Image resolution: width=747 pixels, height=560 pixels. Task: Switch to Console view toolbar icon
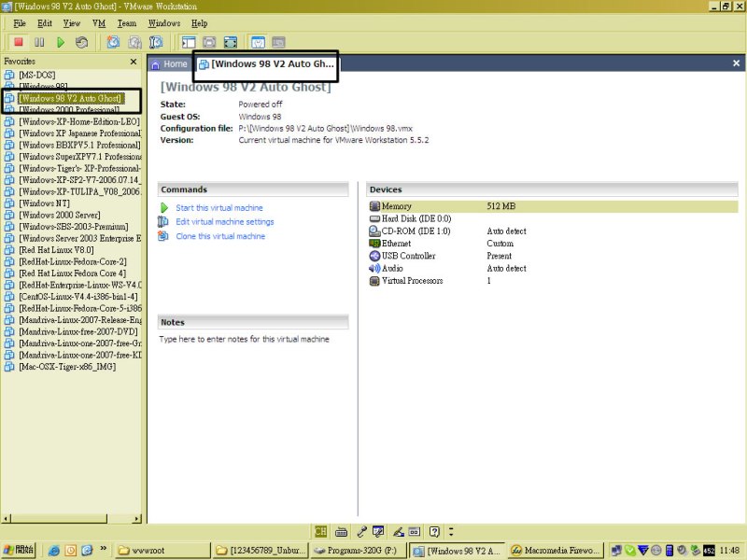pos(278,42)
